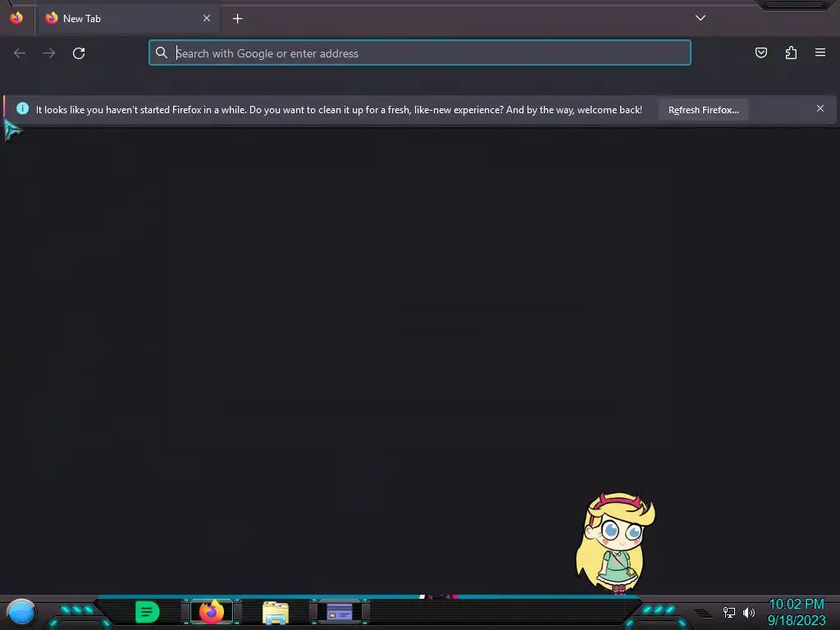
Task: Open the Start orb on the taskbar
Action: coord(21,613)
